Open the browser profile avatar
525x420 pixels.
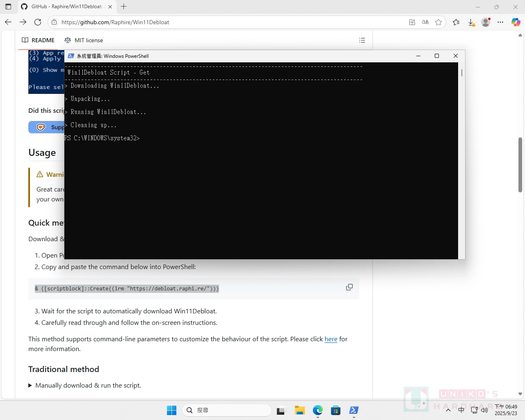pos(486,22)
